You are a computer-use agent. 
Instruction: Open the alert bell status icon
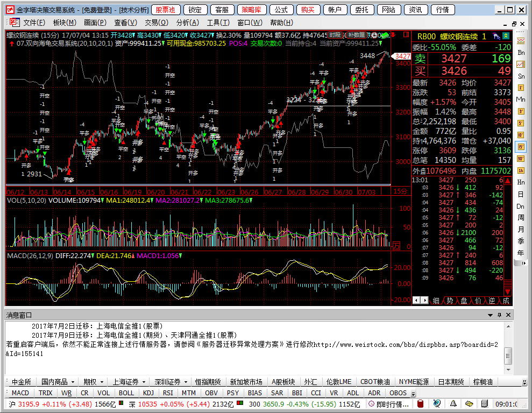pyautogui.click(x=453, y=403)
